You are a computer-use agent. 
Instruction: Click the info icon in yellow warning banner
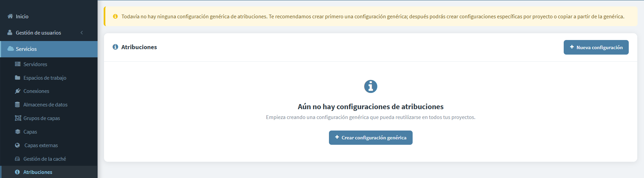point(115,16)
